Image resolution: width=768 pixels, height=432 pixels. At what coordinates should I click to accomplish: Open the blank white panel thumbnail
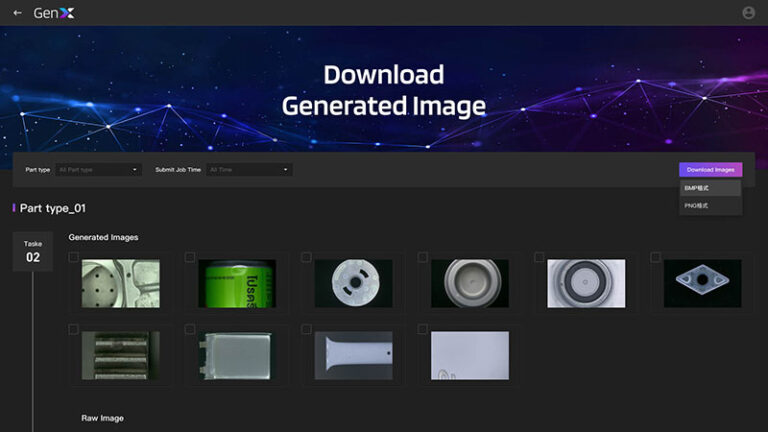pyautogui.click(x=470, y=356)
